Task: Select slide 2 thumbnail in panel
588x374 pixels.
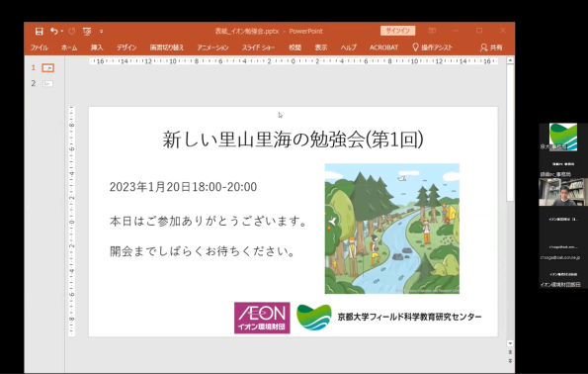Action: [48, 84]
